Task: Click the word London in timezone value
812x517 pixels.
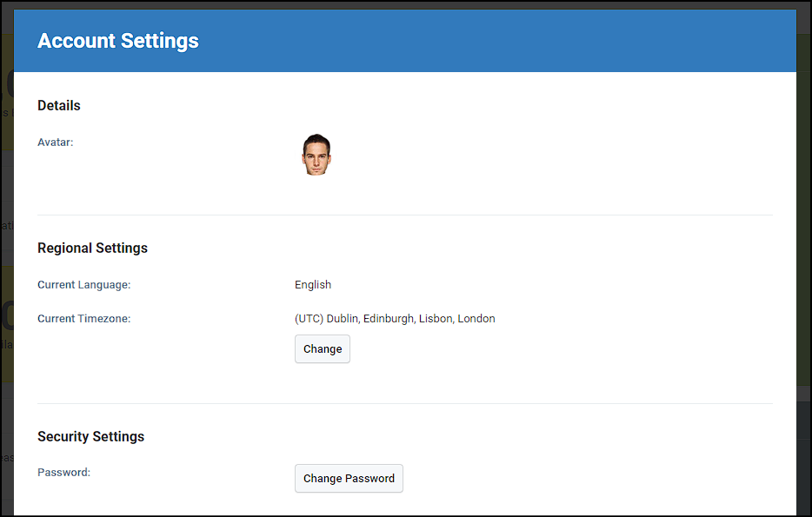Action: coord(476,318)
